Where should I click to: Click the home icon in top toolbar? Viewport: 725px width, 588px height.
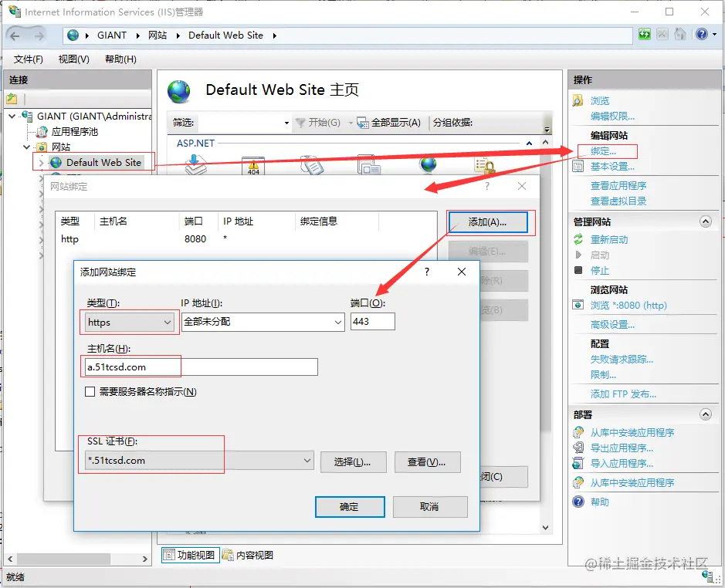click(x=680, y=34)
